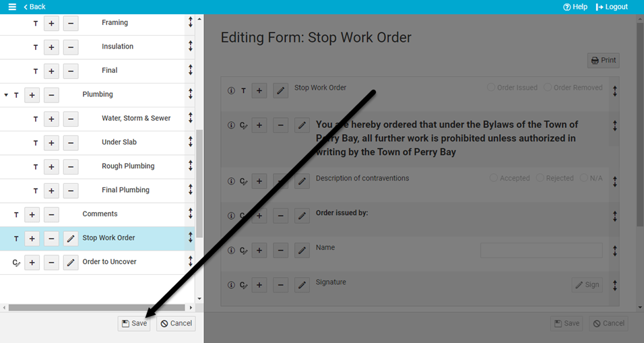Edit the Signature field with pencil
Image resolution: width=644 pixels, height=343 pixels.
click(302, 284)
